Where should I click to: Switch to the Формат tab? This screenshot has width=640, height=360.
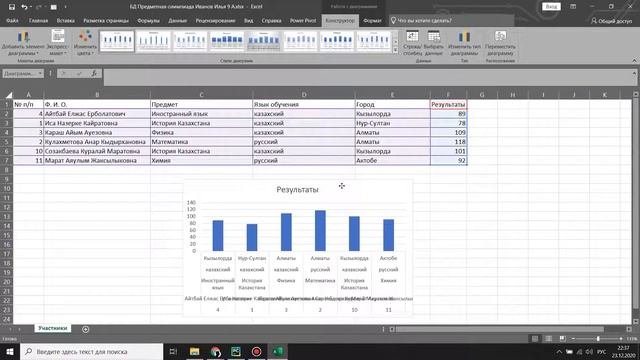(x=372, y=20)
